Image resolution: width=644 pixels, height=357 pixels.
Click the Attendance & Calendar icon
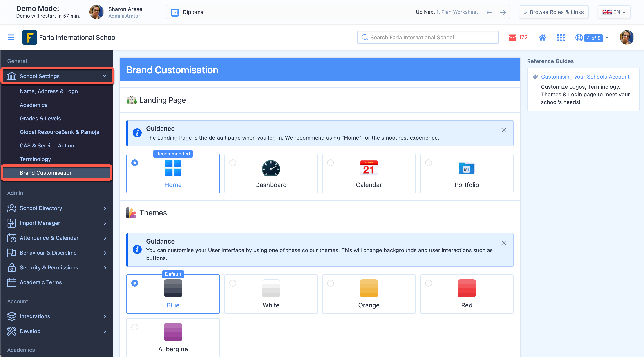[x=11, y=238]
